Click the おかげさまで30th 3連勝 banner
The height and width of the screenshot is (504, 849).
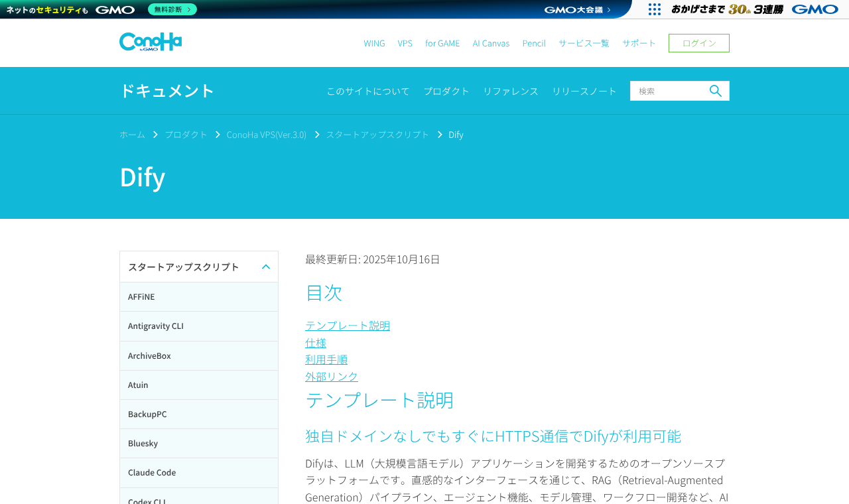pos(727,9)
